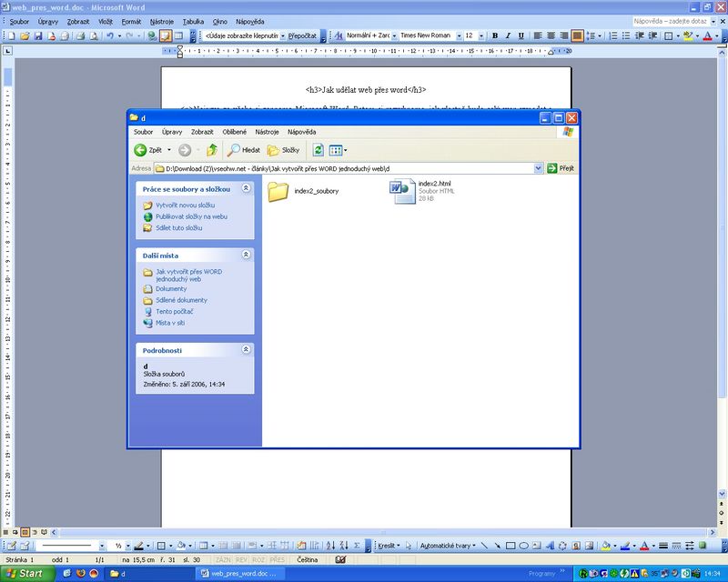Select the Oval tool in drawing toolbar
The image size is (728, 582).
tap(523, 546)
